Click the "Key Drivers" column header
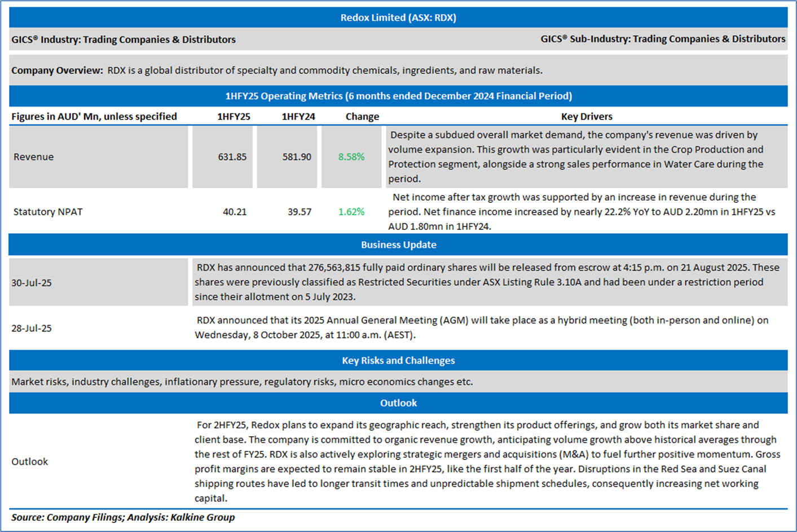Image resolution: width=797 pixels, height=532 pixels. 587,117
